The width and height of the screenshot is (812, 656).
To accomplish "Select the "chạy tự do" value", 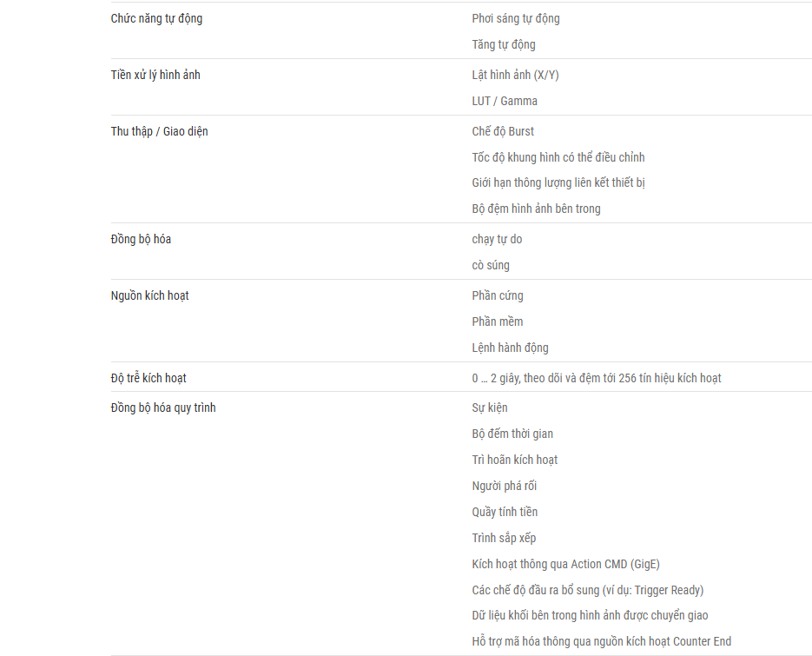I will click(x=497, y=240).
